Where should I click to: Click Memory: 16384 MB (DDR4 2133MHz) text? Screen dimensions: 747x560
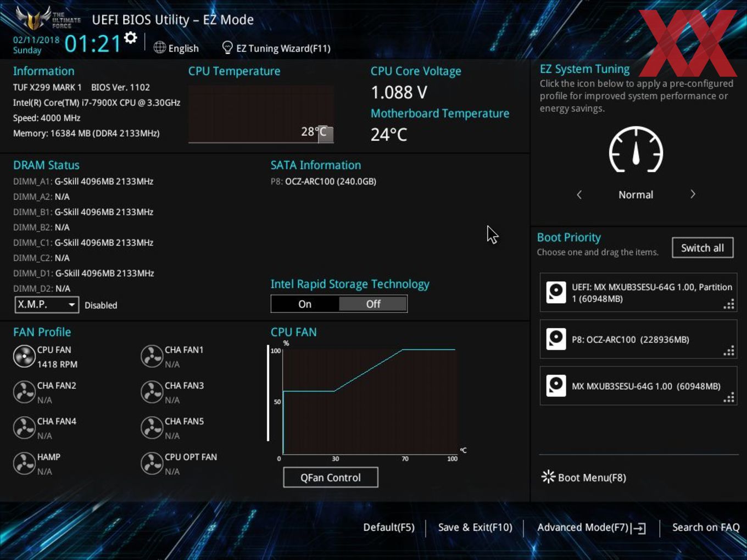[x=86, y=133]
